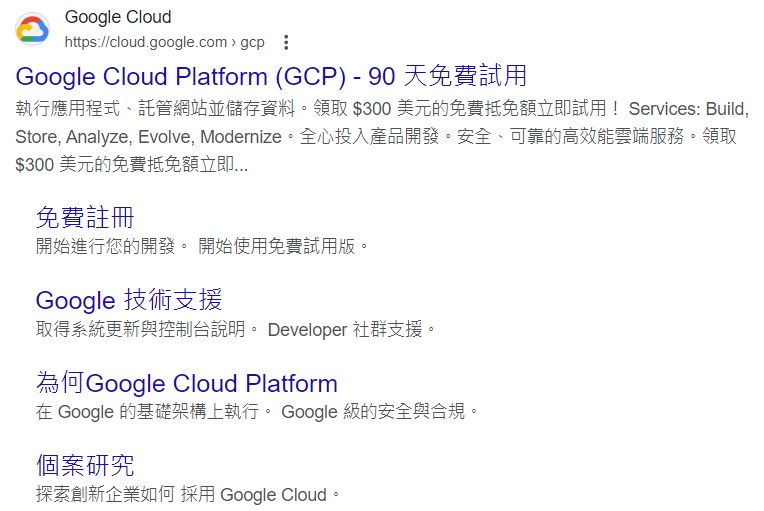
Task: Click the Google Cloud logo icon
Action: [x=32, y=30]
